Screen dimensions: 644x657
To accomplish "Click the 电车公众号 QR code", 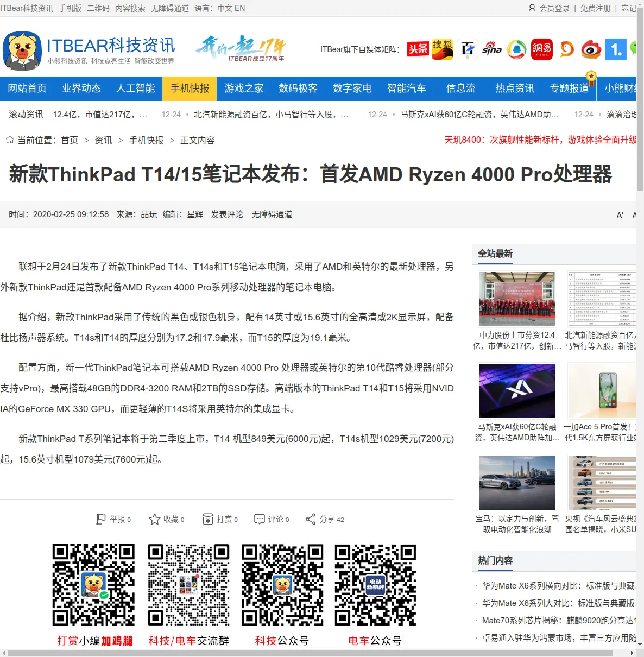I will pyautogui.click(x=375, y=585).
